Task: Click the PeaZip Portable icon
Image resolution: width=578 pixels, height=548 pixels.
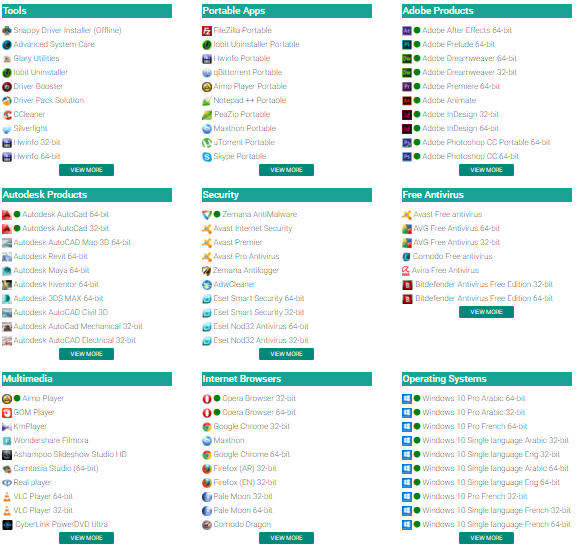Action: (207, 115)
